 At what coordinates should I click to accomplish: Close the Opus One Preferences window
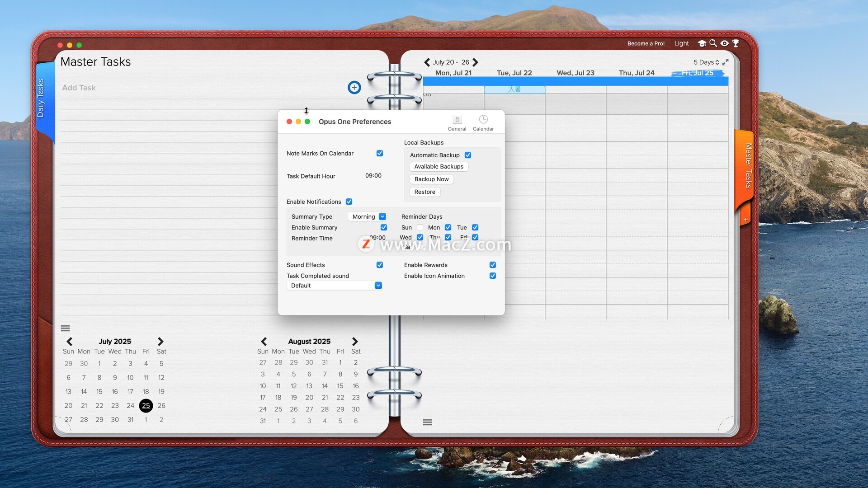[x=289, y=122]
